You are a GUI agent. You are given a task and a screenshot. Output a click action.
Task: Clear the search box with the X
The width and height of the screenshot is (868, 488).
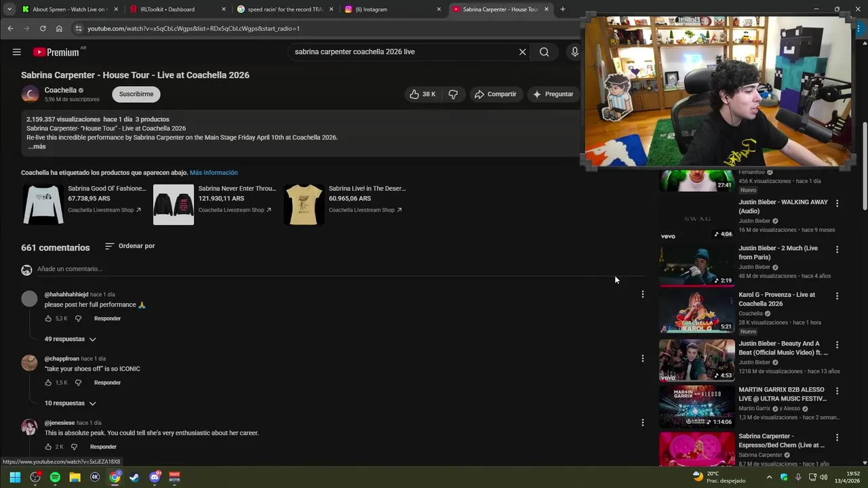point(522,52)
